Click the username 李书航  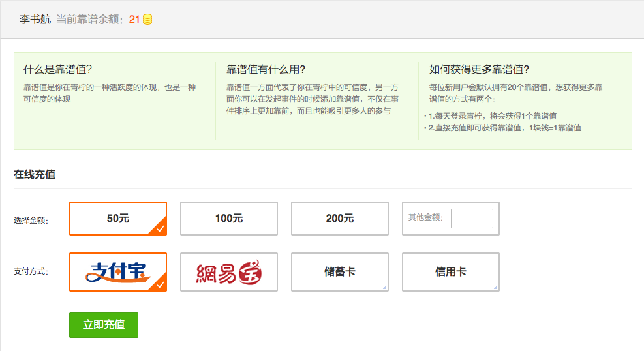pyautogui.click(x=35, y=20)
